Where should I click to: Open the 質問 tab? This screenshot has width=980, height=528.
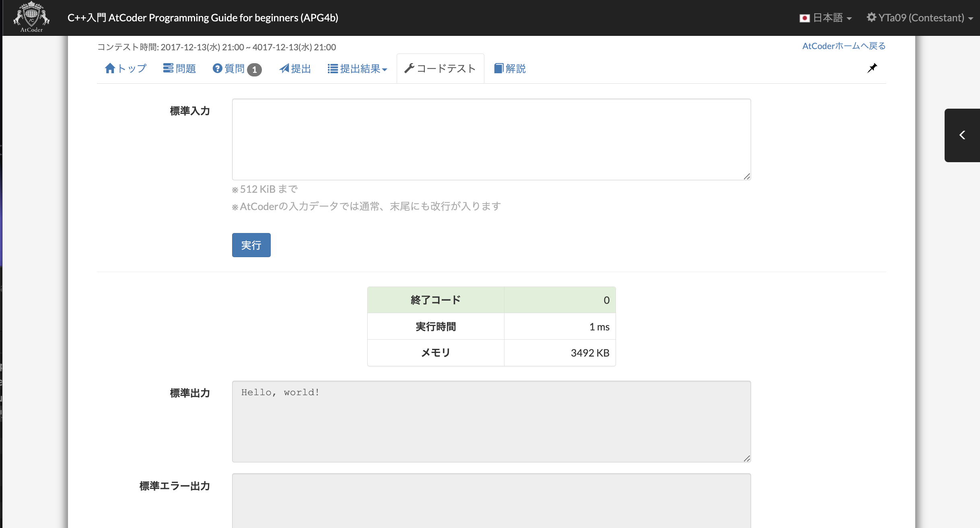click(237, 69)
